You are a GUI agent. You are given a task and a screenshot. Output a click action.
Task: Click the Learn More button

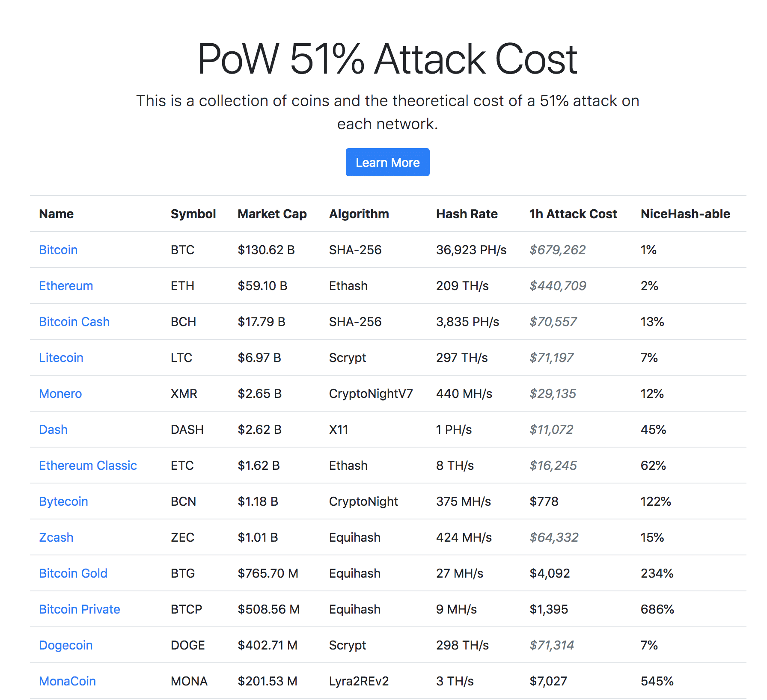[x=387, y=163]
